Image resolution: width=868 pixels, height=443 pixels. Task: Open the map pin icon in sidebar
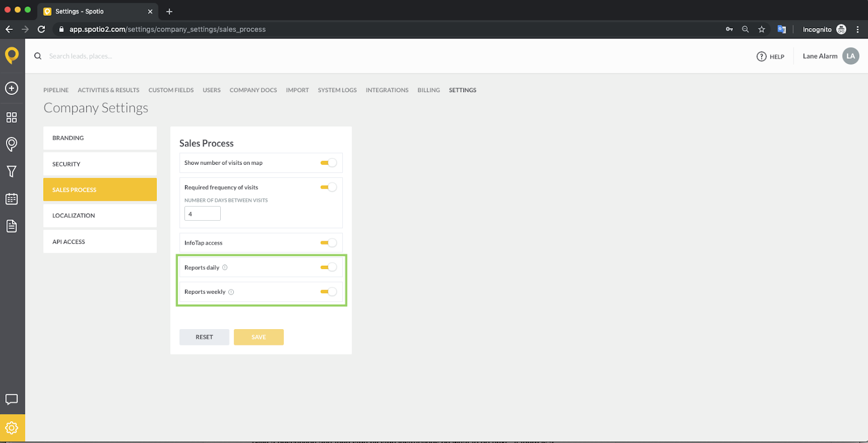(11, 144)
